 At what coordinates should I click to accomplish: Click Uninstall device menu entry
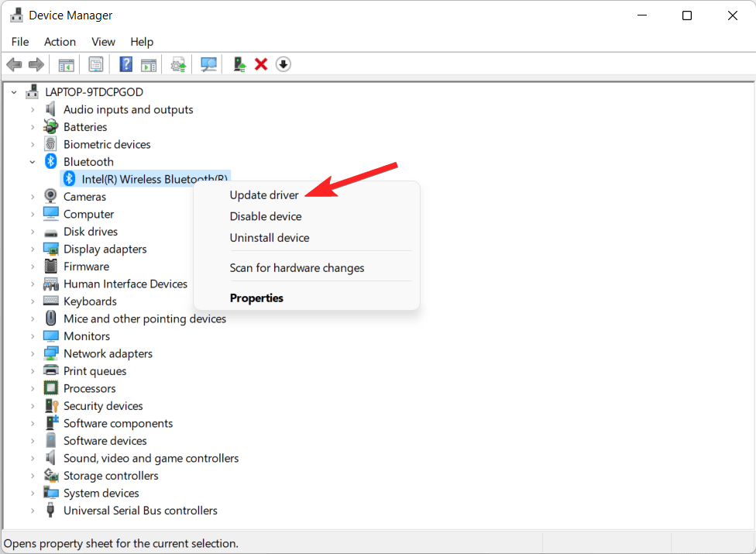270,238
